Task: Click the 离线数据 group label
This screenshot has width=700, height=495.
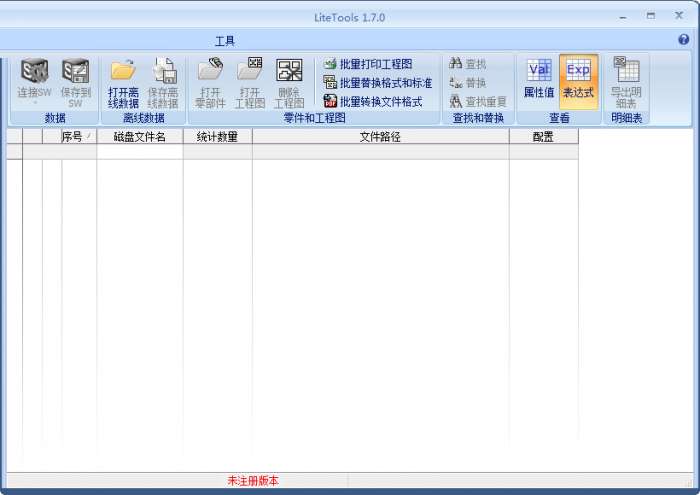Action: 144,118
